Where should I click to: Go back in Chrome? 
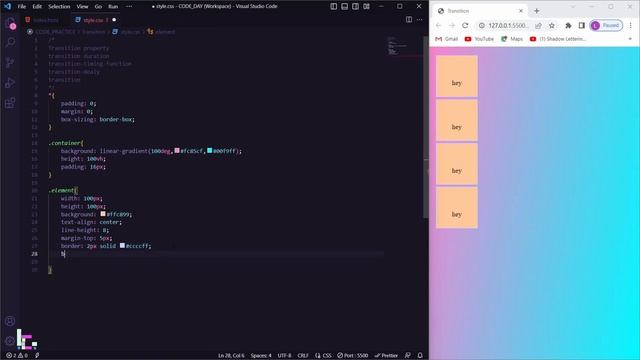click(438, 25)
